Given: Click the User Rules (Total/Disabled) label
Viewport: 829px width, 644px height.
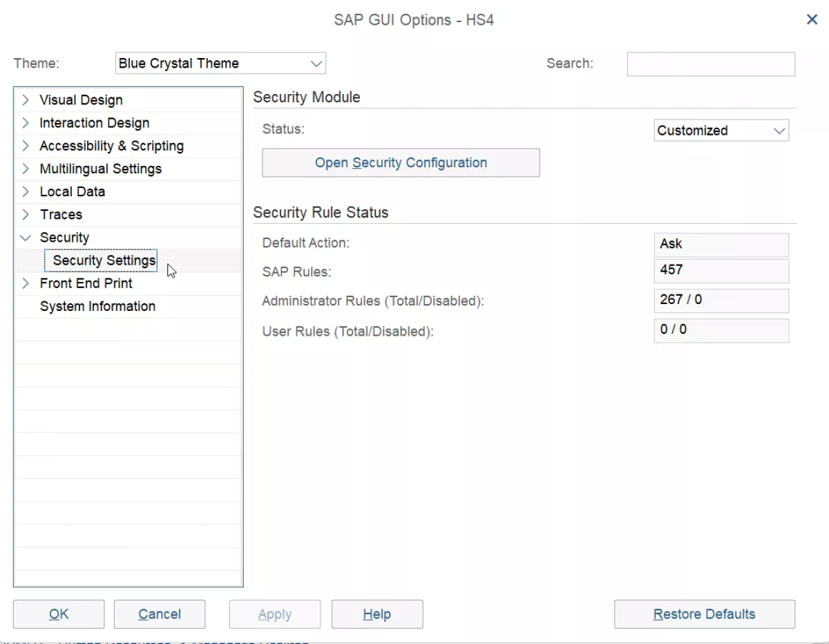Looking at the screenshot, I should click(347, 332).
